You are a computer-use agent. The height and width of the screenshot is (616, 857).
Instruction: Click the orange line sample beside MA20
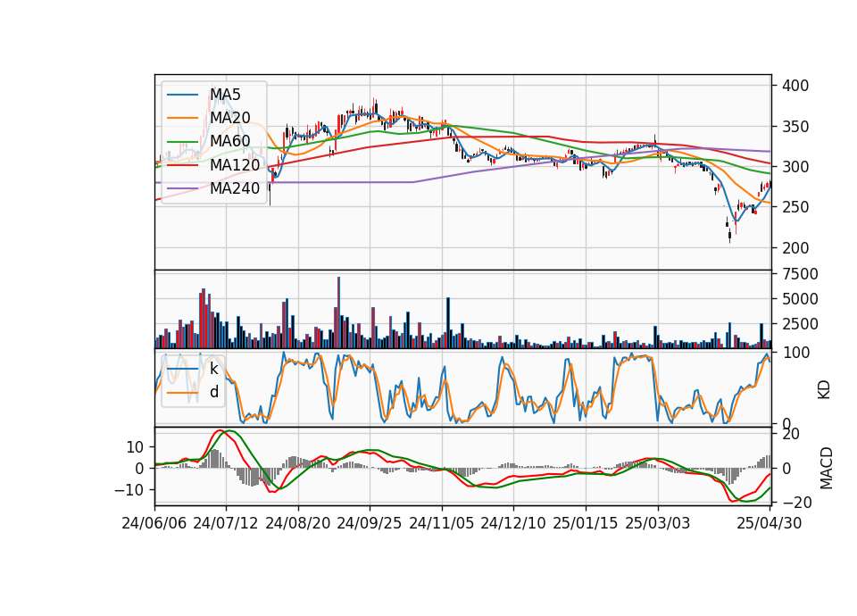click(182, 118)
